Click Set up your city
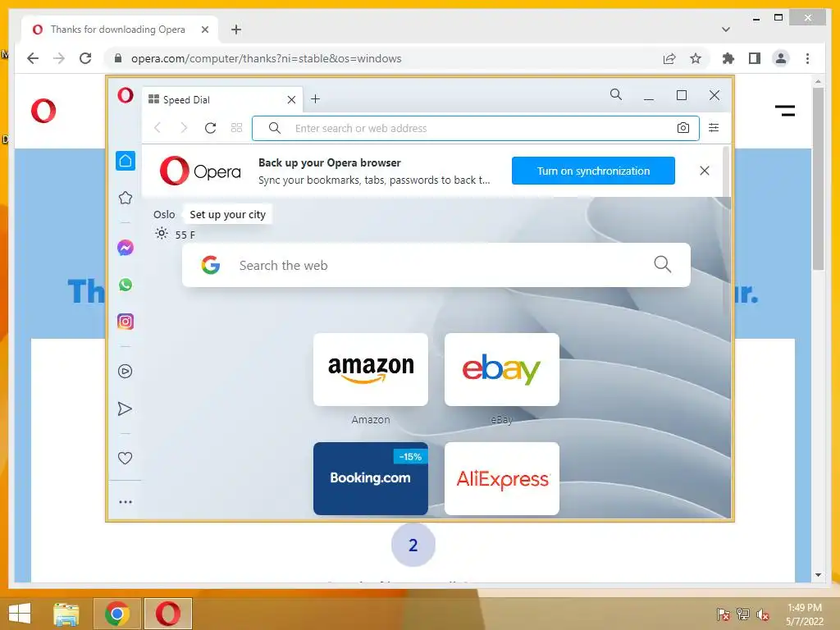Screen dimensions: 840x630 click(228, 214)
